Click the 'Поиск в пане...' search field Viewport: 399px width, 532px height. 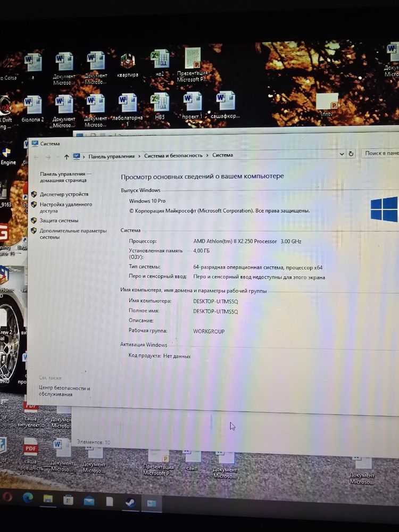380,153
